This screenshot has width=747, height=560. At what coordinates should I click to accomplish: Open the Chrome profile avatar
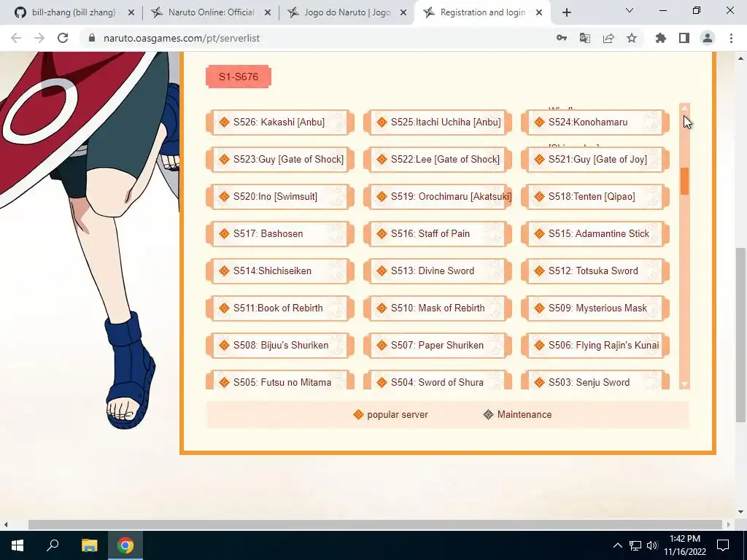(x=708, y=38)
